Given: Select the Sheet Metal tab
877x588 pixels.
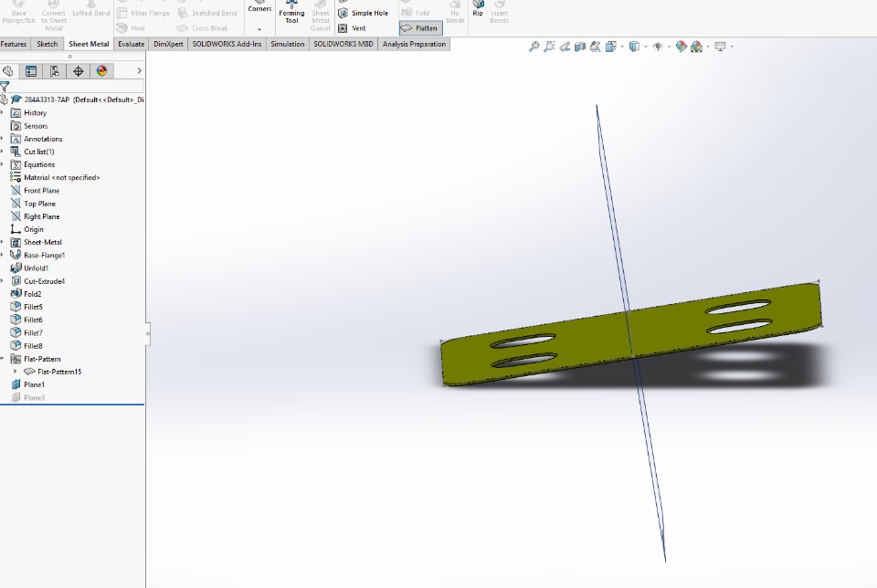Looking at the screenshot, I should (x=89, y=44).
